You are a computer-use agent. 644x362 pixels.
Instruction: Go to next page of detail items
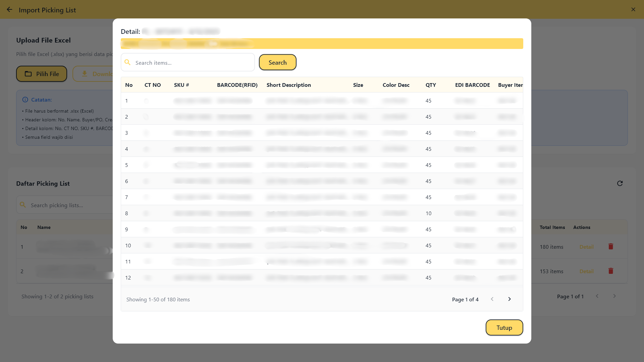pyautogui.click(x=509, y=299)
